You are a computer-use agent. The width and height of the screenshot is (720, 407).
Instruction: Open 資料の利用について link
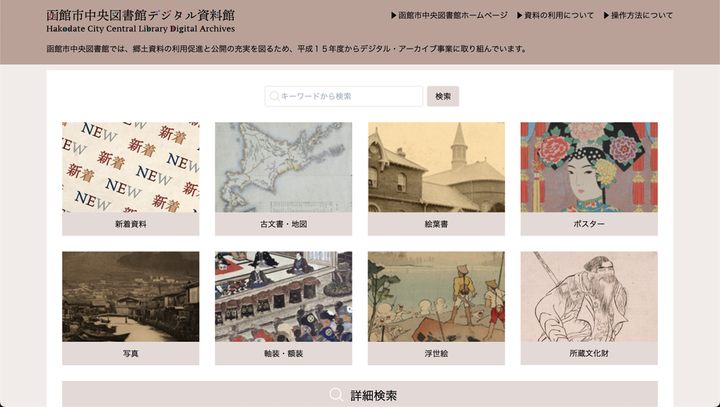click(555, 15)
